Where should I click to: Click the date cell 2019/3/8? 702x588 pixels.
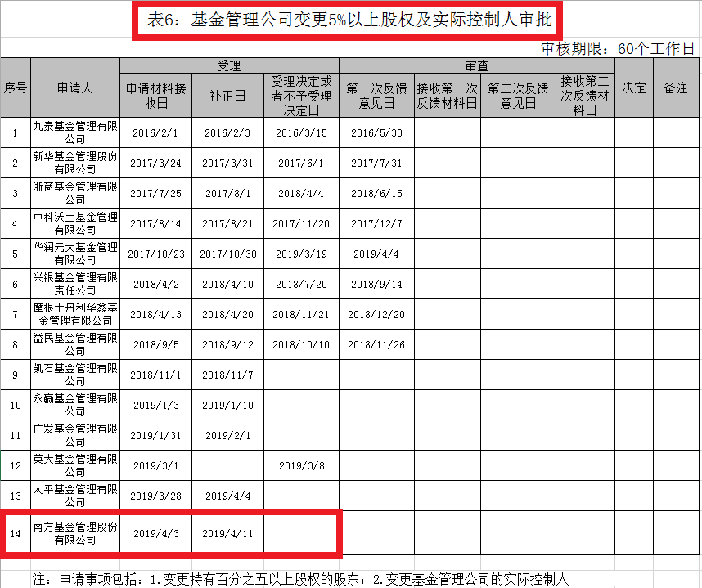[x=301, y=465]
